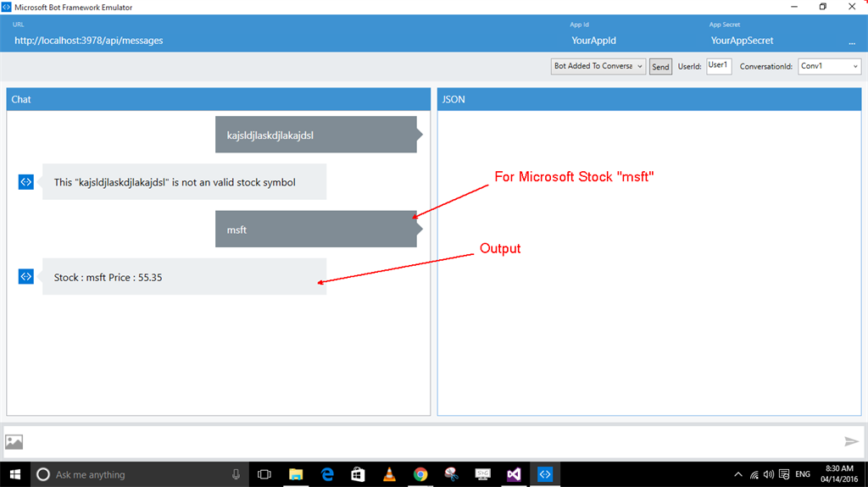The height and width of the screenshot is (487, 868).
Task: Open VLC media player from taskbar
Action: (389, 474)
